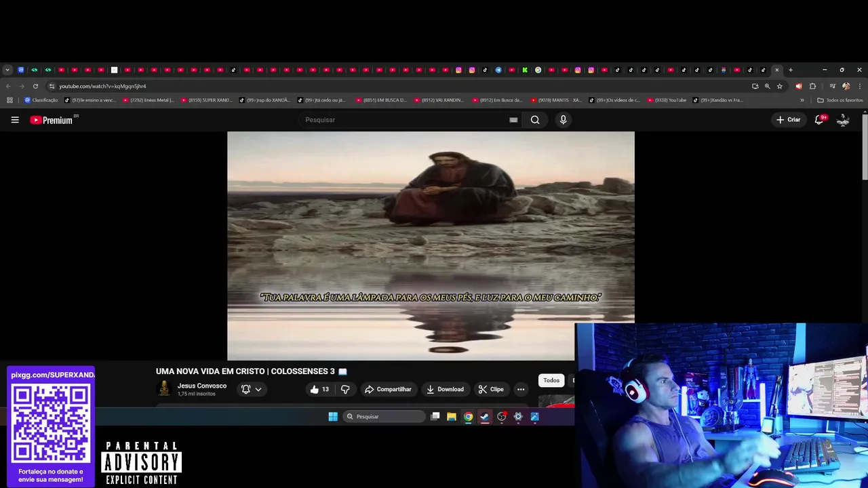Screen dimensions: 868x488
Task: Open the Todos os favoritos folder
Action: click(x=840, y=100)
